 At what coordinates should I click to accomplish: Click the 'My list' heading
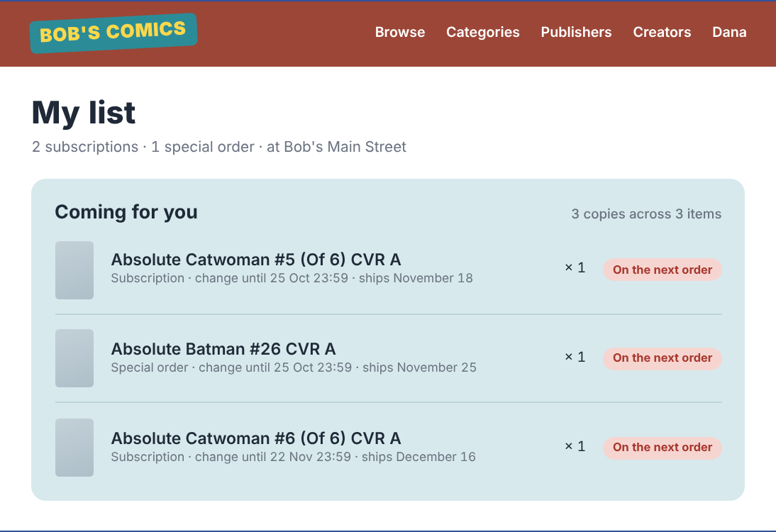click(84, 112)
